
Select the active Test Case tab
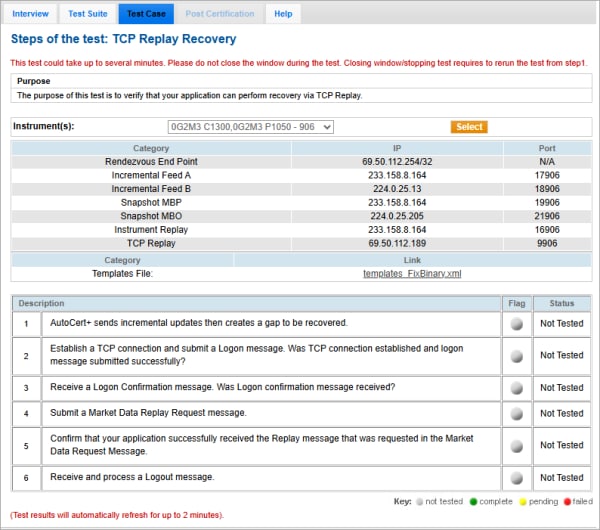pos(146,14)
